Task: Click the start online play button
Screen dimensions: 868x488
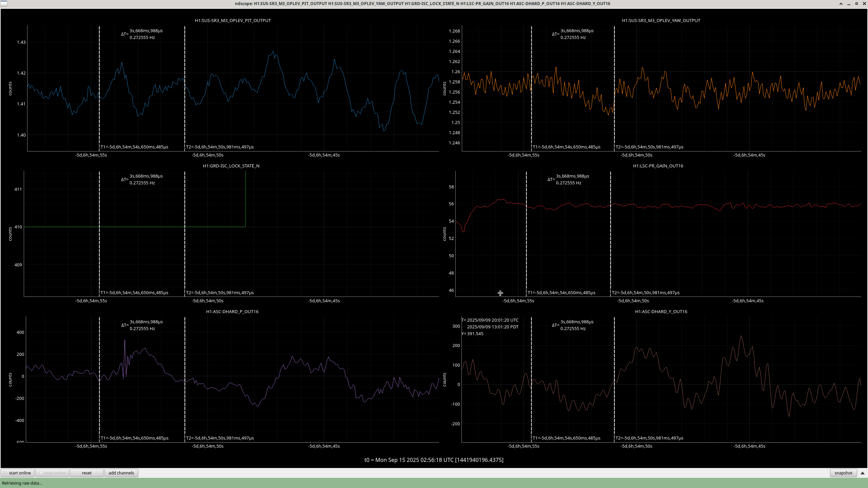Action: (17, 473)
